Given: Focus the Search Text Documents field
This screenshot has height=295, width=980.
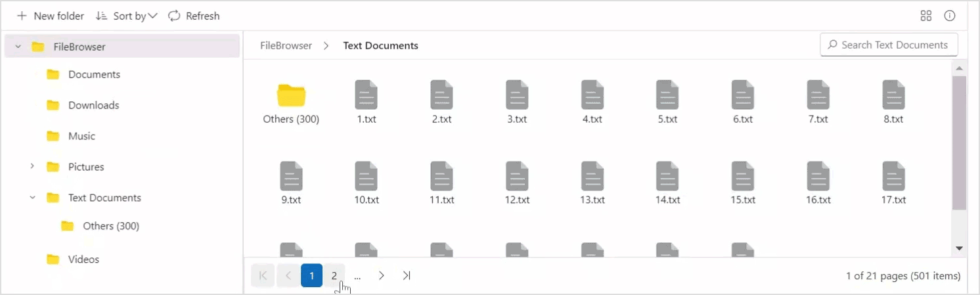Looking at the screenshot, I should pos(889,45).
